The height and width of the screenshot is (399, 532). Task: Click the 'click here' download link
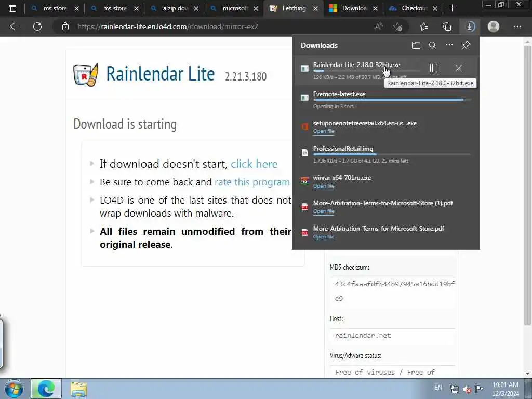(x=254, y=164)
